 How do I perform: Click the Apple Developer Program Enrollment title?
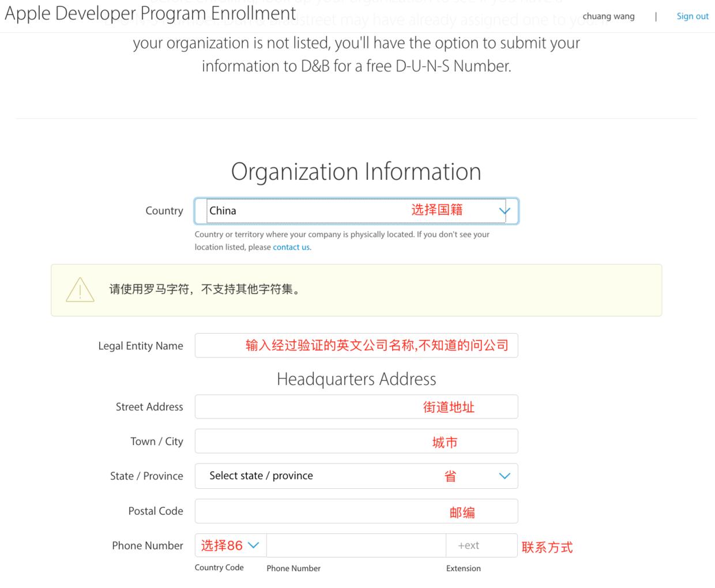[150, 13]
